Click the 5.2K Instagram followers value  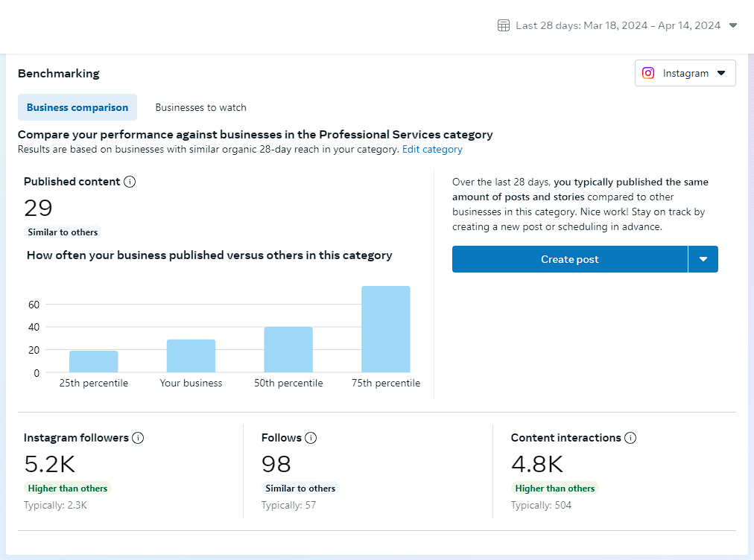coord(50,465)
